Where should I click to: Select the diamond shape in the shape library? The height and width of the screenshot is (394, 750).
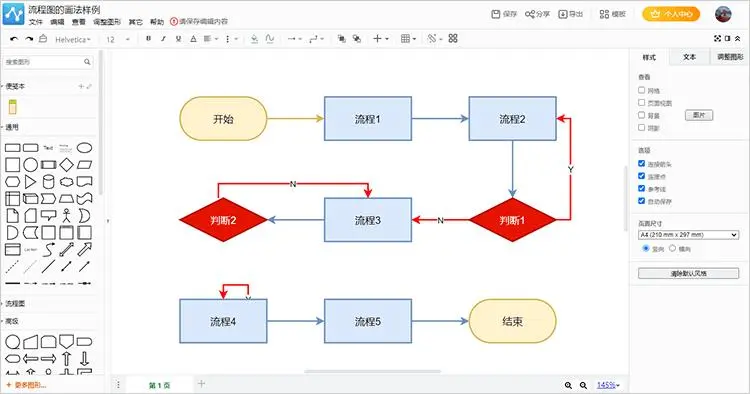tap(66, 165)
